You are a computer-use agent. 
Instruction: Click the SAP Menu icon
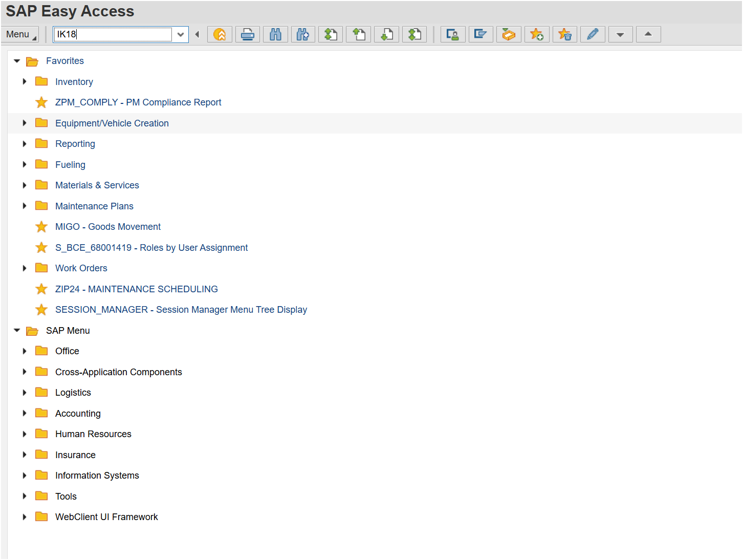tap(480, 34)
